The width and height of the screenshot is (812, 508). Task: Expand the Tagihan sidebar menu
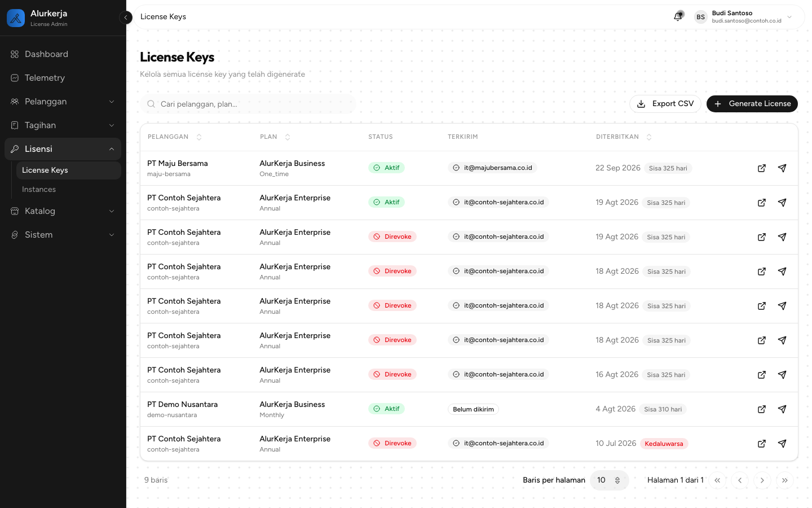coord(63,125)
